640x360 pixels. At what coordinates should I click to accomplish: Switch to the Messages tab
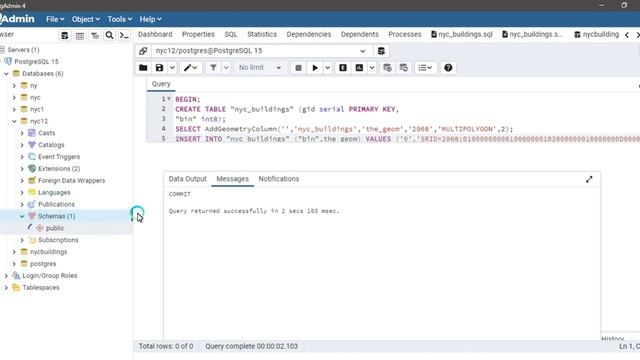(x=232, y=179)
